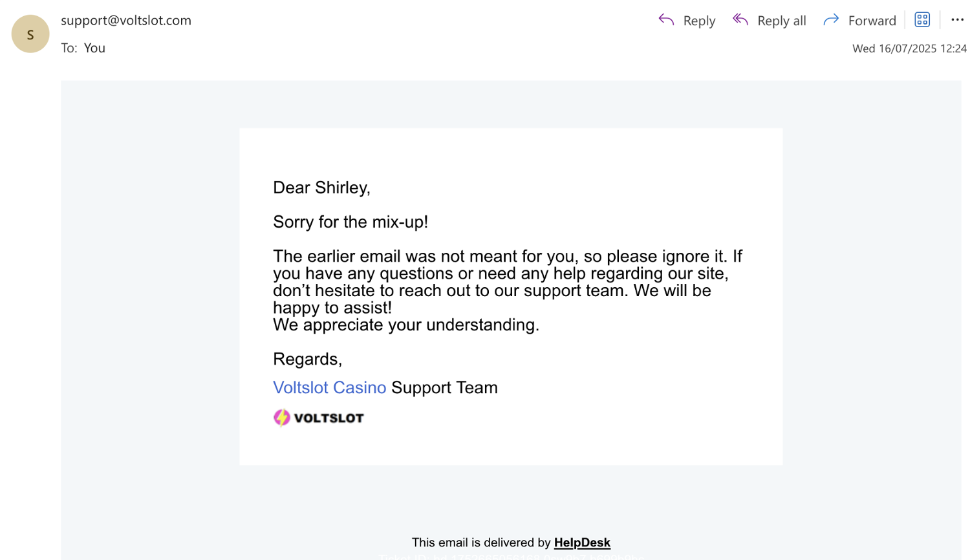The width and height of the screenshot is (970, 560).
Task: Follow the "HelpDesk" link in footer
Action: [x=582, y=543]
